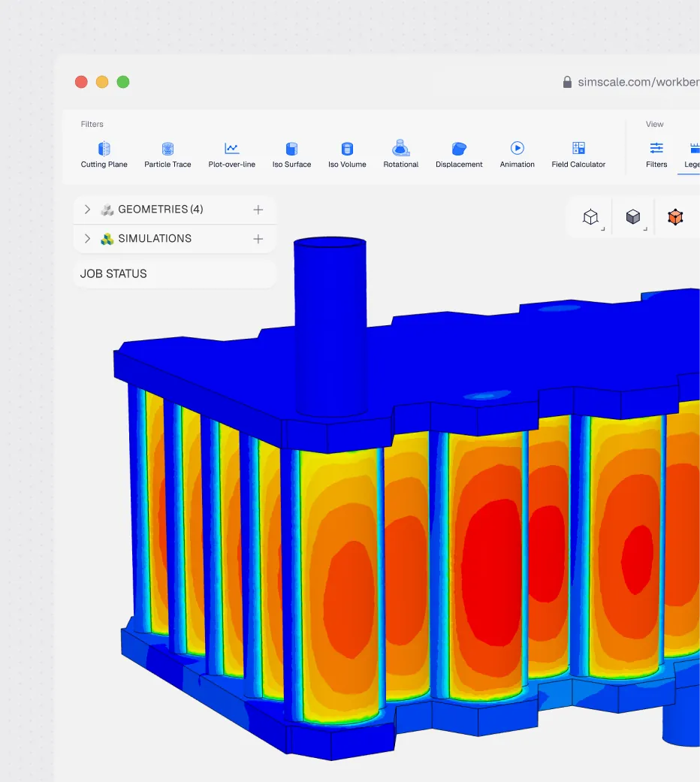Apply the Iso Volume filter
Screen dimensions: 700x782
[x=347, y=155]
